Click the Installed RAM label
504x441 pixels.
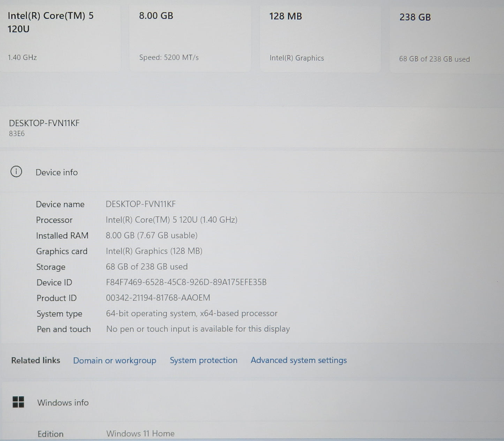62,236
